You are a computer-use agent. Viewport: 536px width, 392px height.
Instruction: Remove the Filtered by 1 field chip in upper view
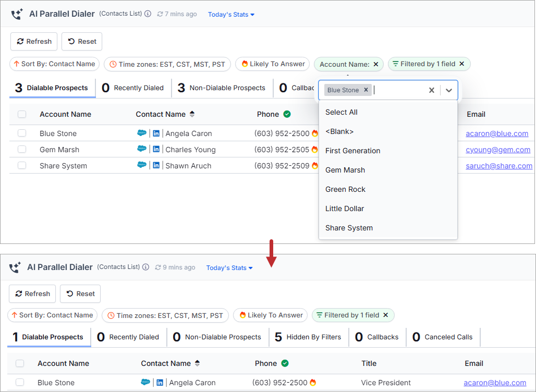pyautogui.click(x=462, y=64)
